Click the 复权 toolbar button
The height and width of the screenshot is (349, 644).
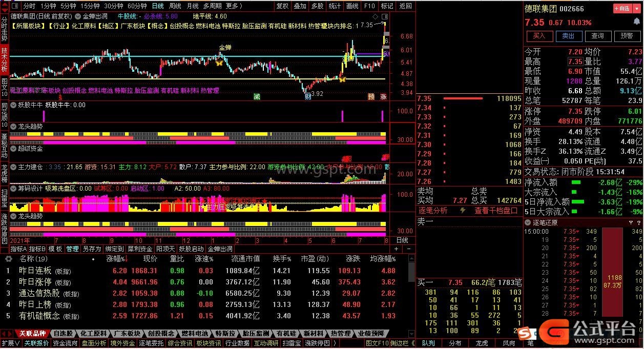coord(282,6)
